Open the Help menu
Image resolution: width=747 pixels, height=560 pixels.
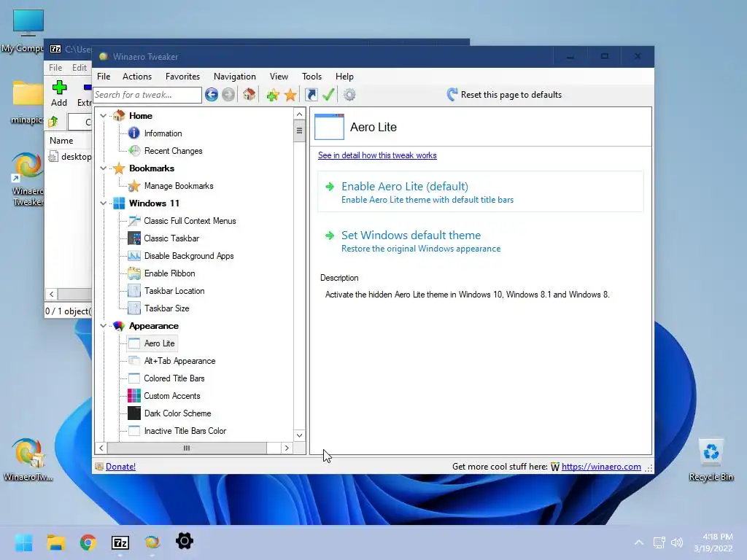click(x=344, y=76)
